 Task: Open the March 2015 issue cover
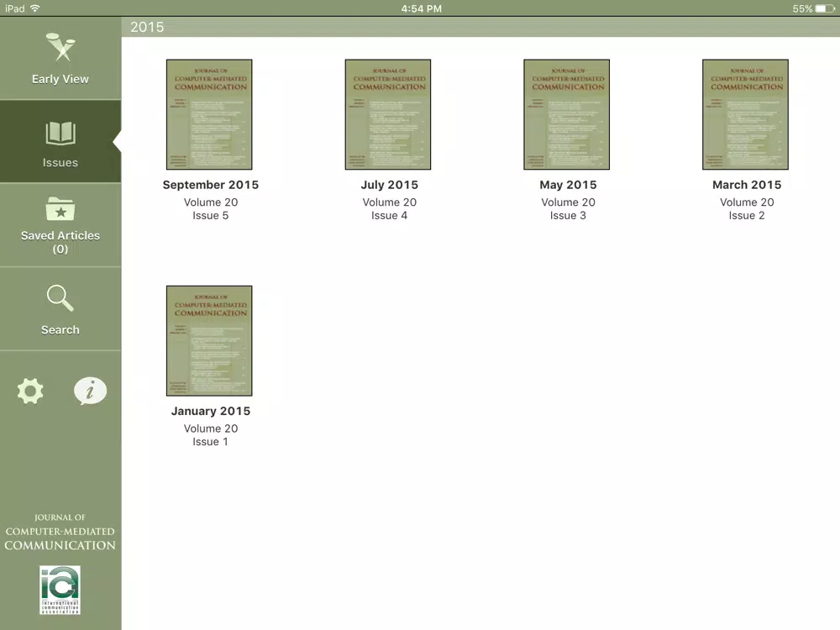tap(746, 114)
